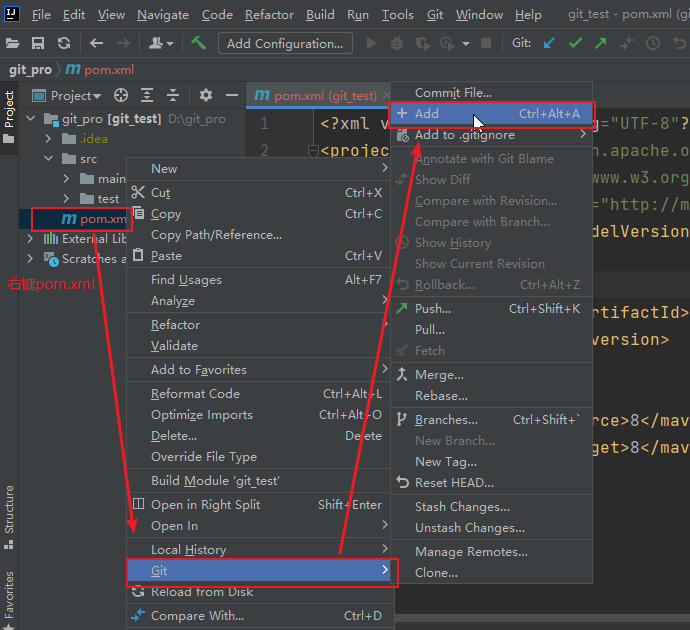Choose Reset HEAD in Git submenu
The width and height of the screenshot is (690, 630).
[492, 483]
